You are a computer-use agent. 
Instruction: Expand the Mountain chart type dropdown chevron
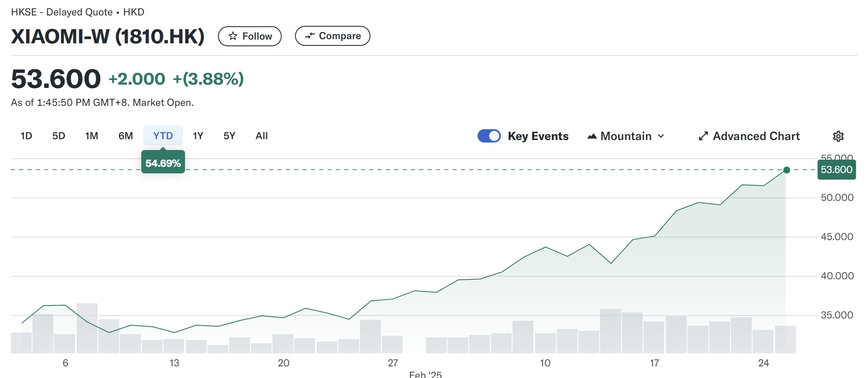tap(661, 136)
